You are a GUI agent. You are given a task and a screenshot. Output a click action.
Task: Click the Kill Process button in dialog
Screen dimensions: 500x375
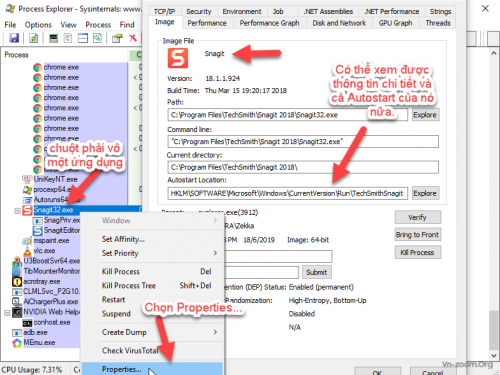418,252
